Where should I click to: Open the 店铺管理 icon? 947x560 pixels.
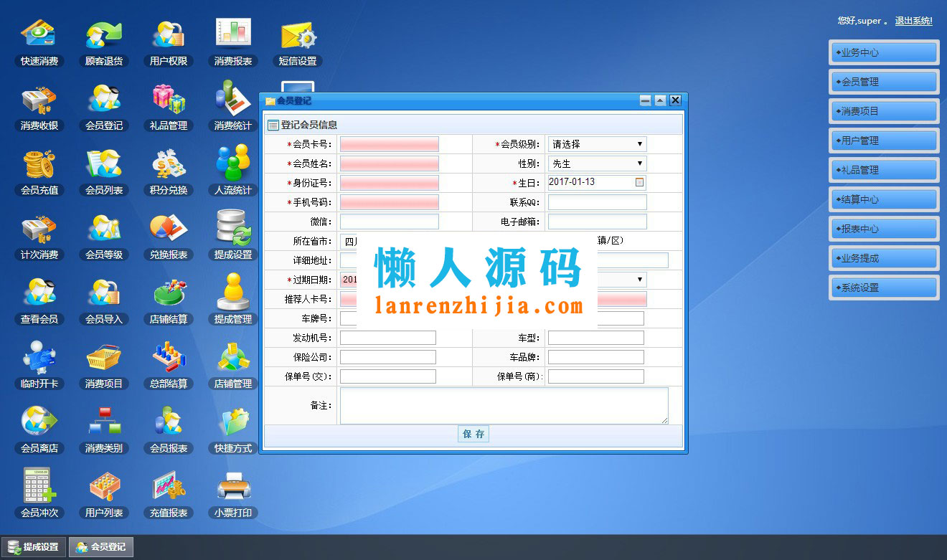coord(233,366)
